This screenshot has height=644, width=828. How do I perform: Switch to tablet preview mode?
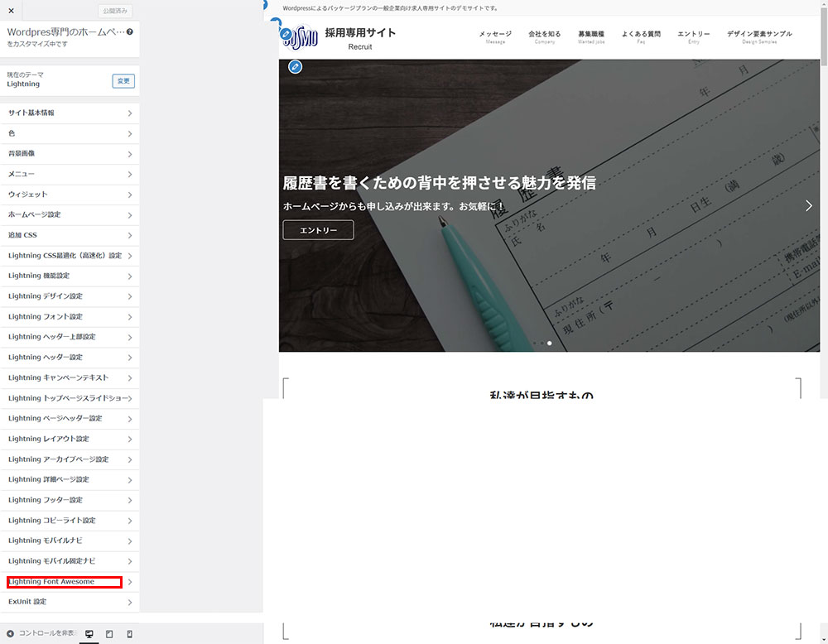pos(109,634)
